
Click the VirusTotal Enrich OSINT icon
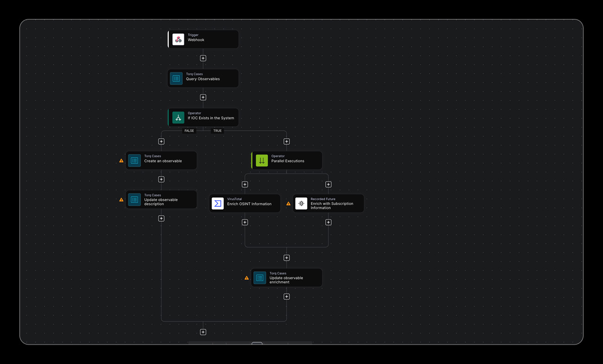[x=218, y=203]
